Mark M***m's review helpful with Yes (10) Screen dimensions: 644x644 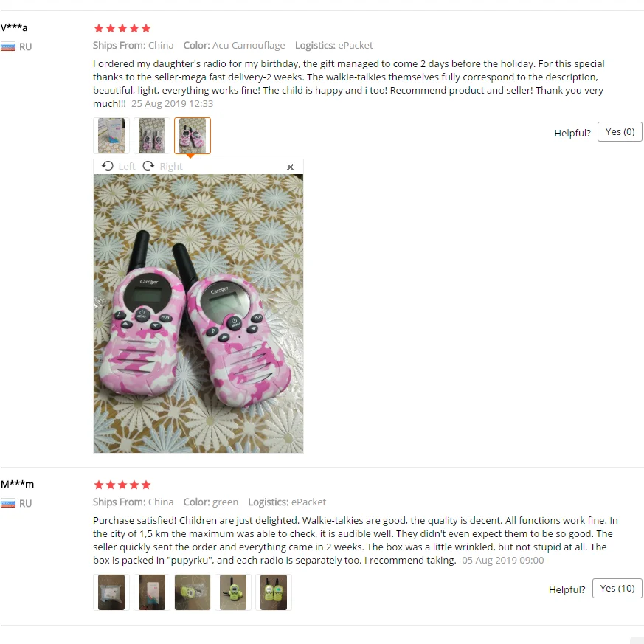[617, 589]
